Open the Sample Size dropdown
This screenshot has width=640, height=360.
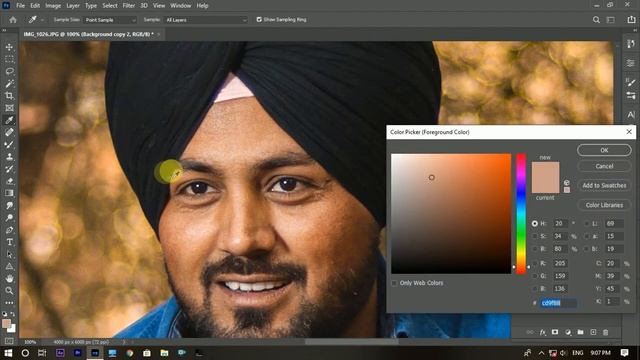click(x=110, y=20)
